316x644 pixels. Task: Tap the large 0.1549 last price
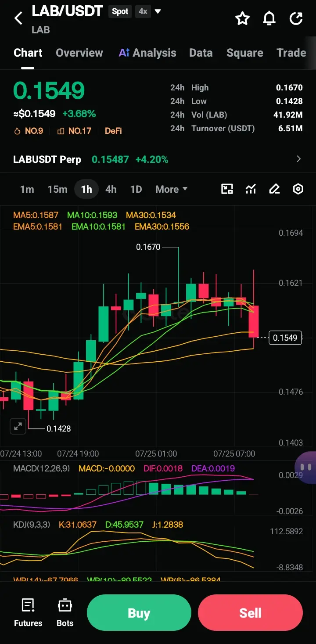(x=49, y=91)
